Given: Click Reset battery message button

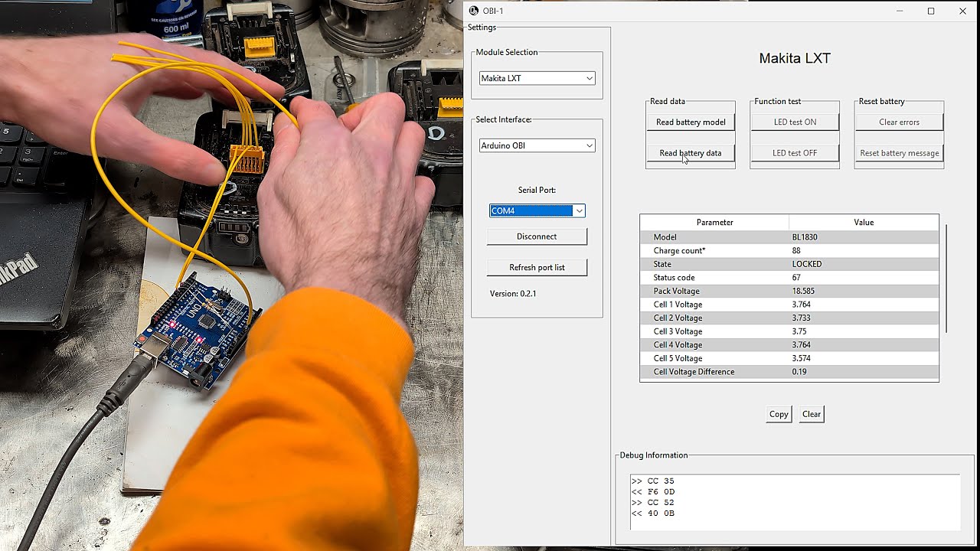Looking at the screenshot, I should (899, 153).
